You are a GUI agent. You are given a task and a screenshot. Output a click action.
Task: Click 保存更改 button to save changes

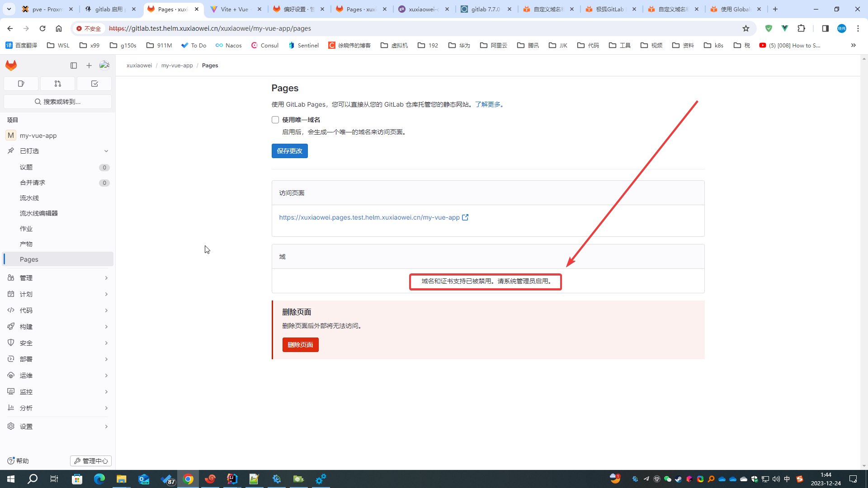(x=289, y=150)
